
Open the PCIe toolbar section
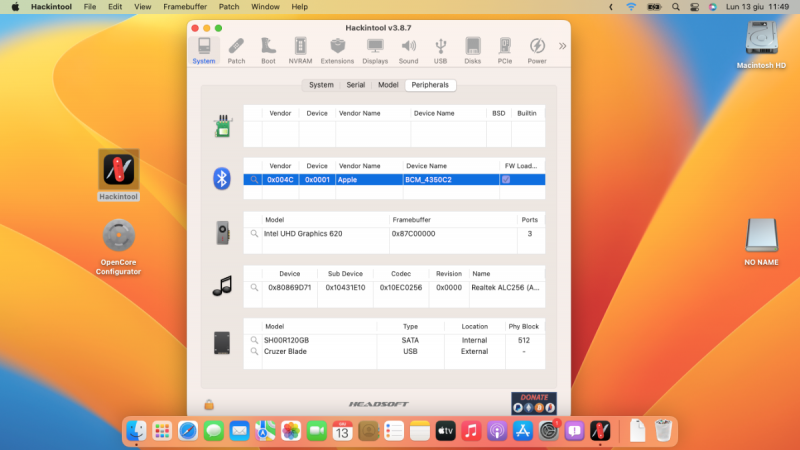[x=505, y=50]
